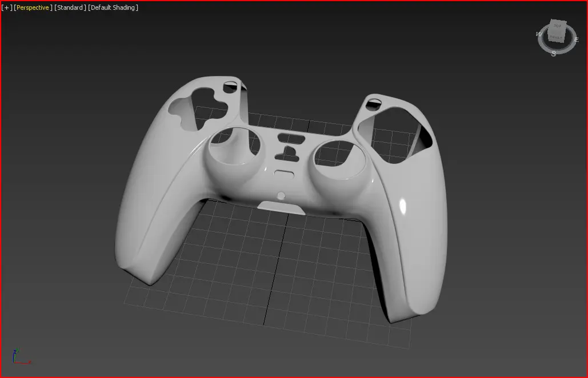
Task: Open the [+] general viewport menu
Action: (x=7, y=7)
